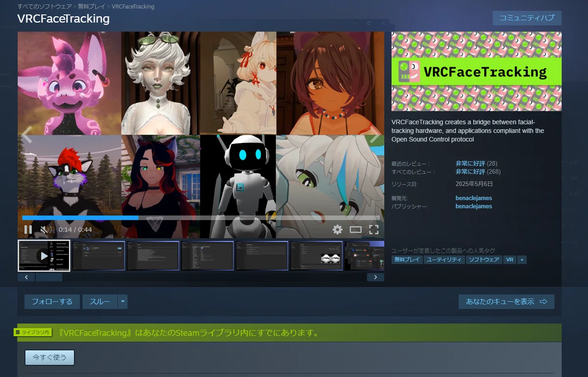Enter fullscreen video mode

click(x=373, y=229)
